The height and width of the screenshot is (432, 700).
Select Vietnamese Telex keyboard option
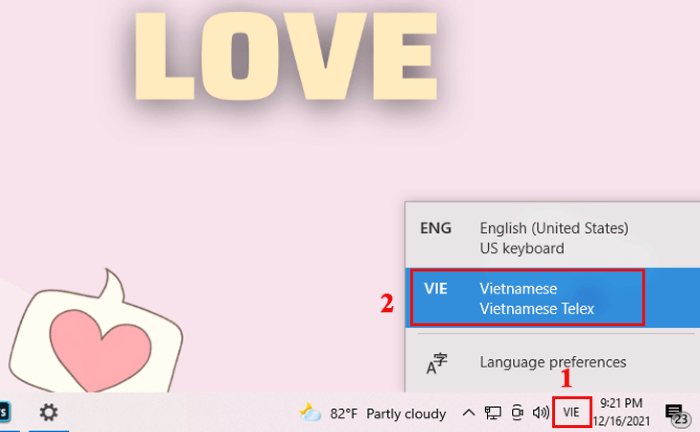click(x=537, y=308)
